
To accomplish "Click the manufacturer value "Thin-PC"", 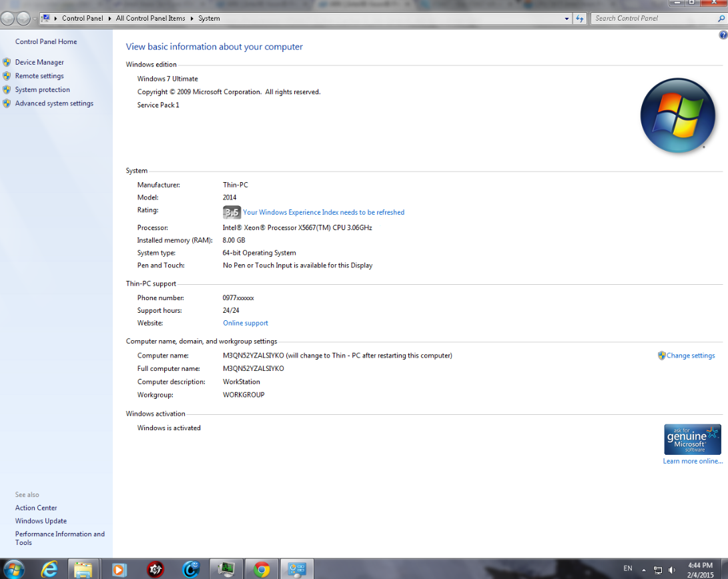I will click(236, 185).
